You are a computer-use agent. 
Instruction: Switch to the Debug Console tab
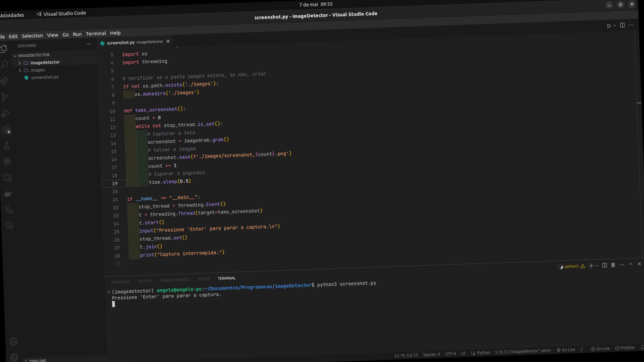175,280
